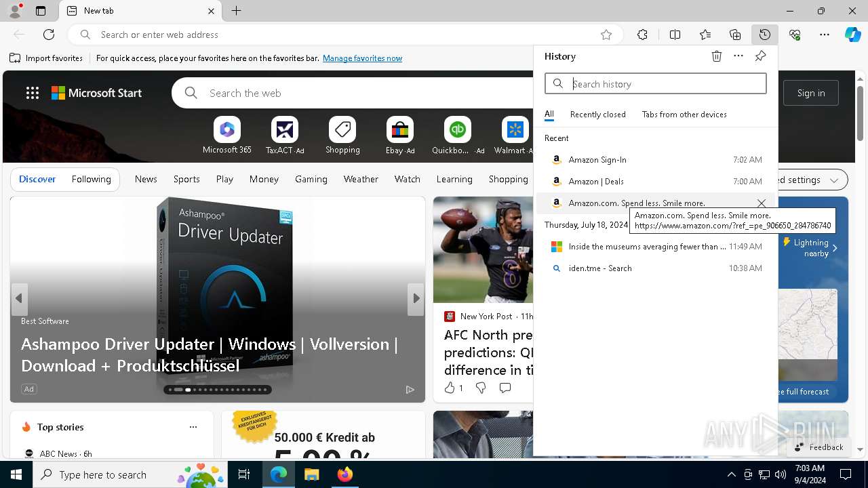Open the tab actions menu icon
Image resolution: width=868 pixels, height=488 pixels.
coord(41,11)
